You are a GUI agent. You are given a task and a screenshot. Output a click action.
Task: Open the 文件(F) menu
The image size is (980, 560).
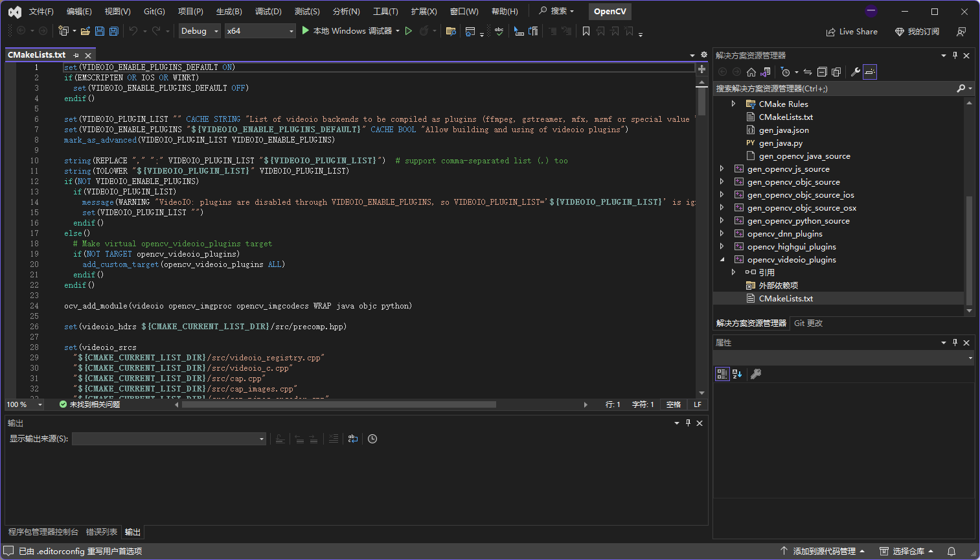click(41, 12)
